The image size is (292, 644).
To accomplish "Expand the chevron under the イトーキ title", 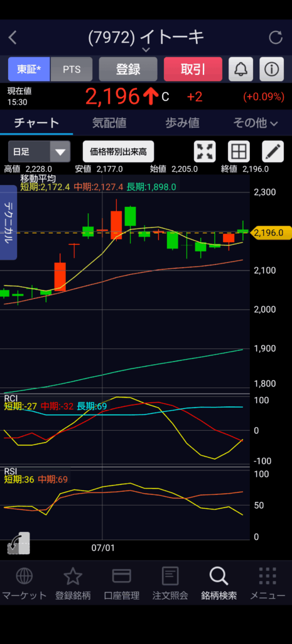I will (146, 50).
